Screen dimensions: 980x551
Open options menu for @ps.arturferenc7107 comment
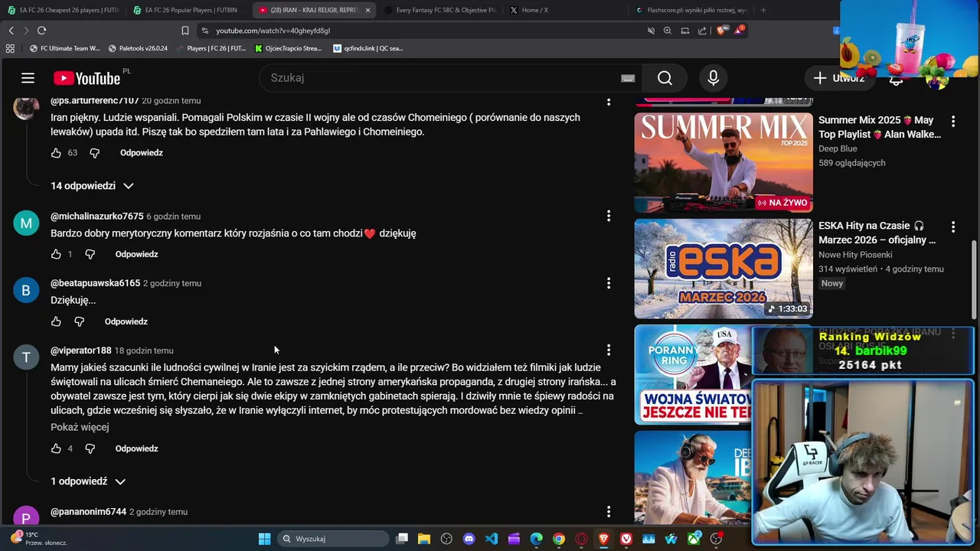coord(609,101)
